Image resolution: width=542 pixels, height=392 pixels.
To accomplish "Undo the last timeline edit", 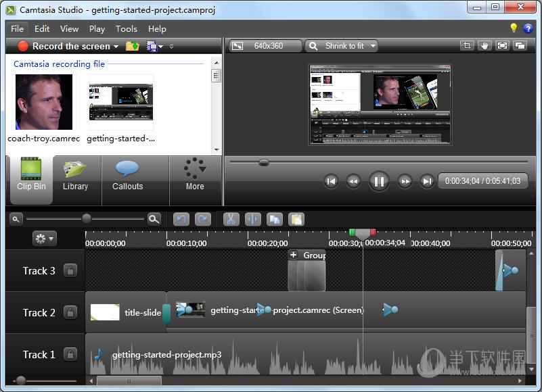I will click(181, 219).
